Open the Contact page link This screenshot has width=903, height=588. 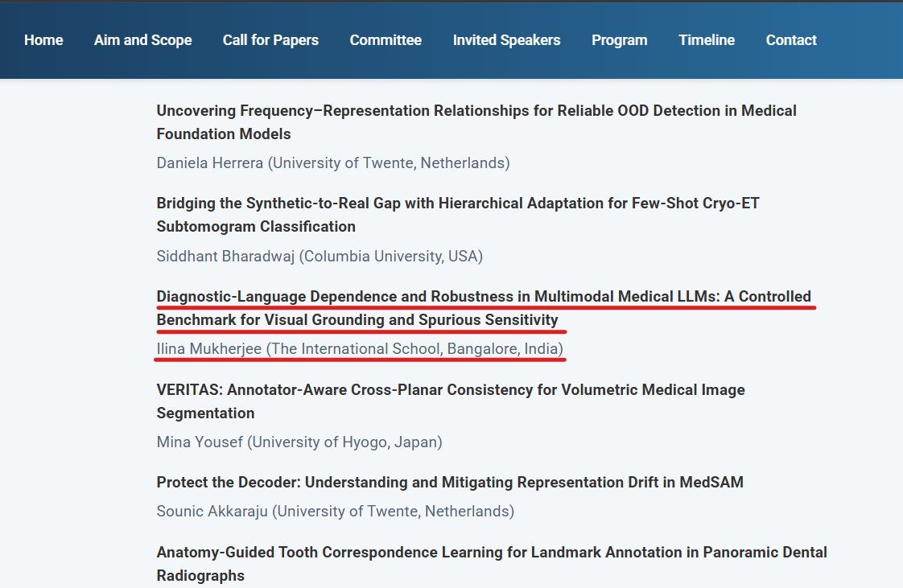pyautogui.click(x=791, y=39)
